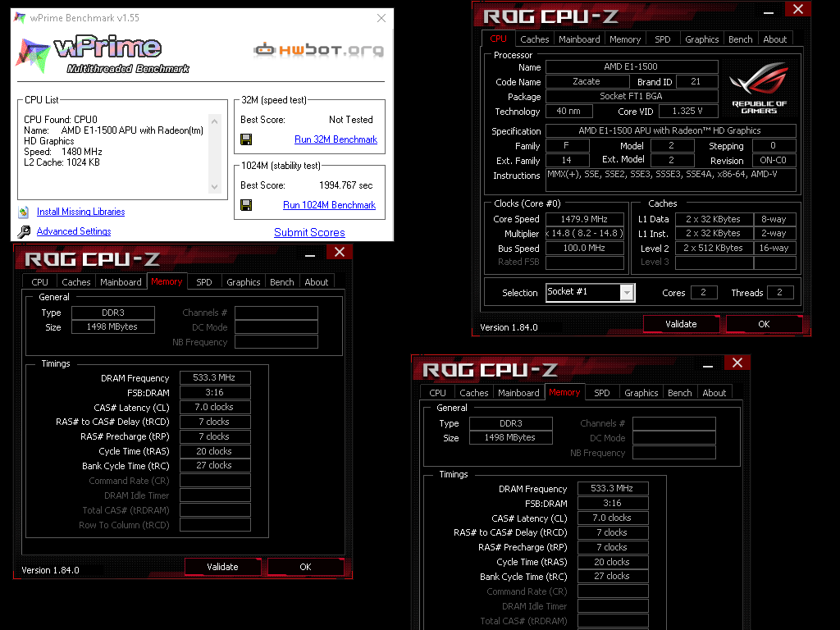The image size is (840, 630).
Task: Open Graphics tab in top-right CPU-Z
Action: pyautogui.click(x=702, y=39)
